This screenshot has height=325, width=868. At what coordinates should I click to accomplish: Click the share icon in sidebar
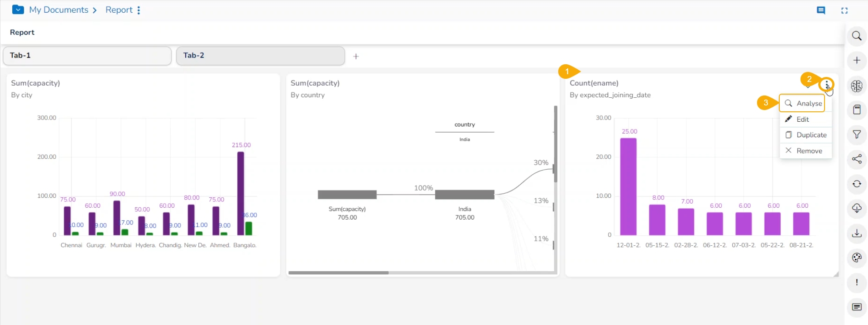coord(856,159)
